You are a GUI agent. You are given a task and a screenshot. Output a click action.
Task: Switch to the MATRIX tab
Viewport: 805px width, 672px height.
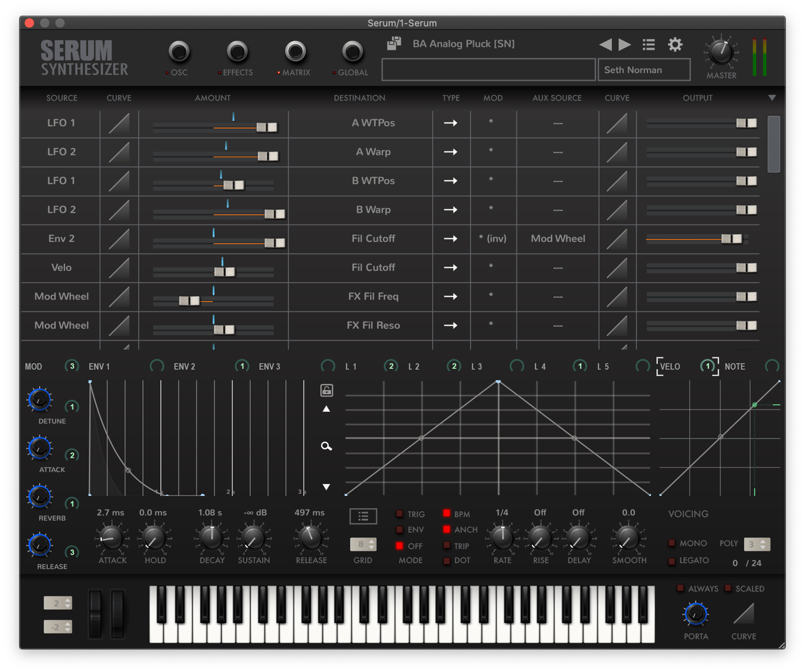pos(295,52)
